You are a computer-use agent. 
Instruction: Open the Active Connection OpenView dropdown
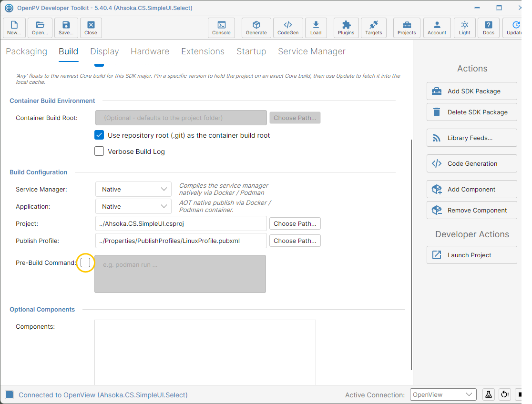[443, 394]
